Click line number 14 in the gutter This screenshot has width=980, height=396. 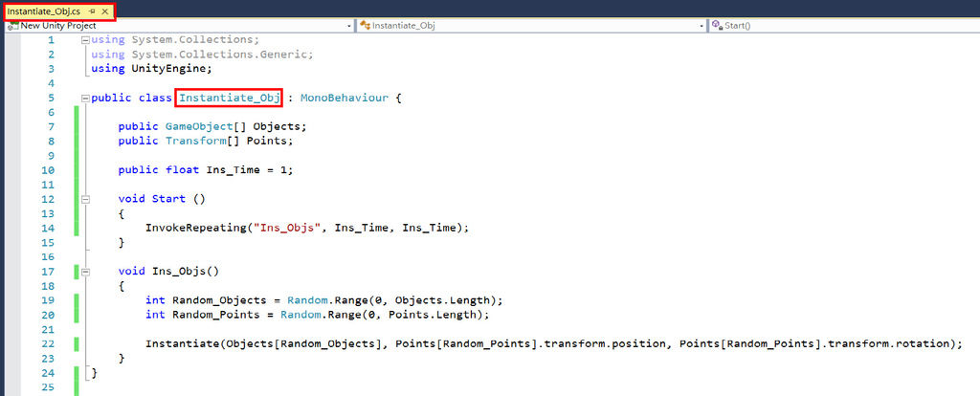(x=48, y=228)
